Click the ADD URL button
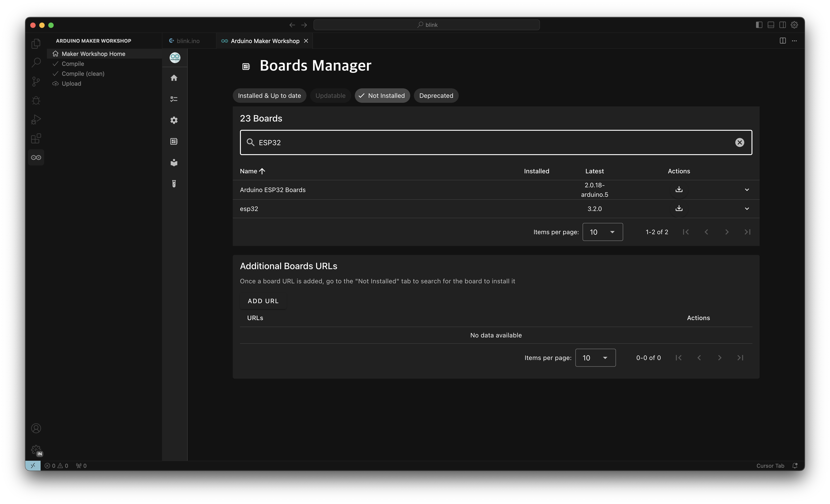830x504 pixels. tap(263, 301)
